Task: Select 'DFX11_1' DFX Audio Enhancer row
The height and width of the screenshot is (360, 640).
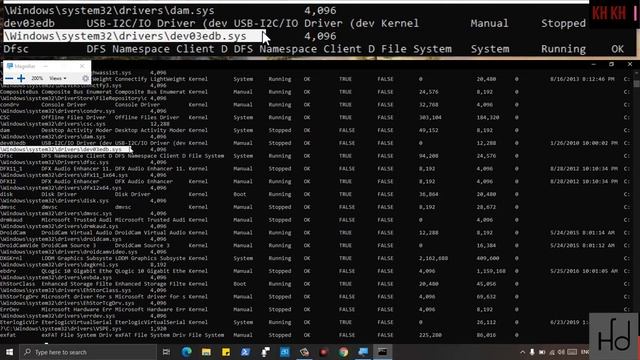Action: tap(314, 169)
